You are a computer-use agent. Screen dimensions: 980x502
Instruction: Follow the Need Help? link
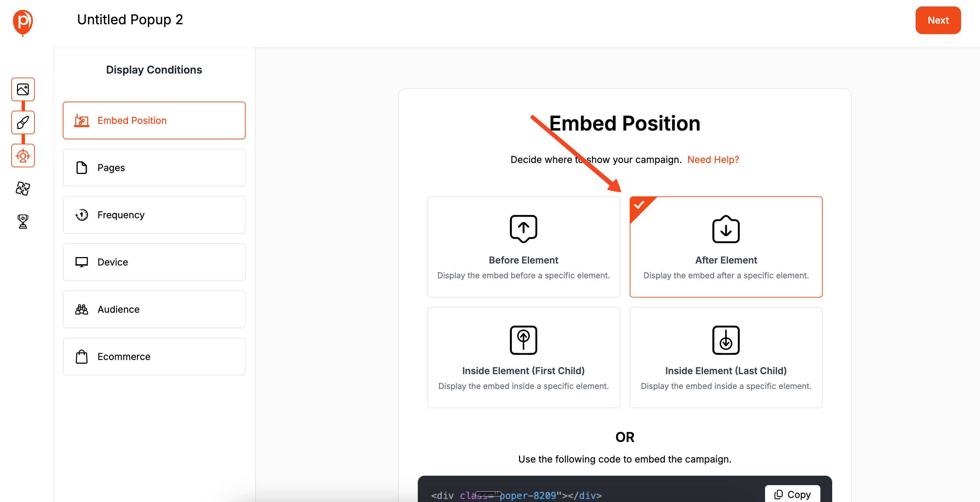(713, 160)
